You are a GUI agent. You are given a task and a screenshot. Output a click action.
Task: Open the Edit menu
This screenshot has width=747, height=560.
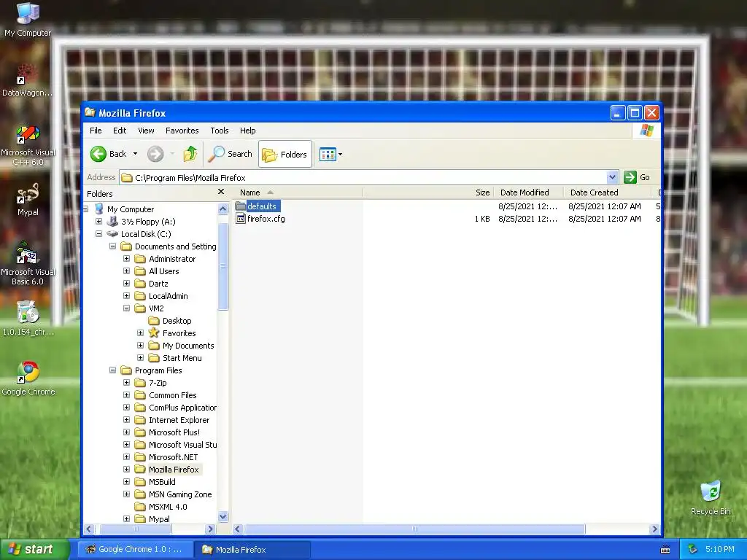(120, 131)
